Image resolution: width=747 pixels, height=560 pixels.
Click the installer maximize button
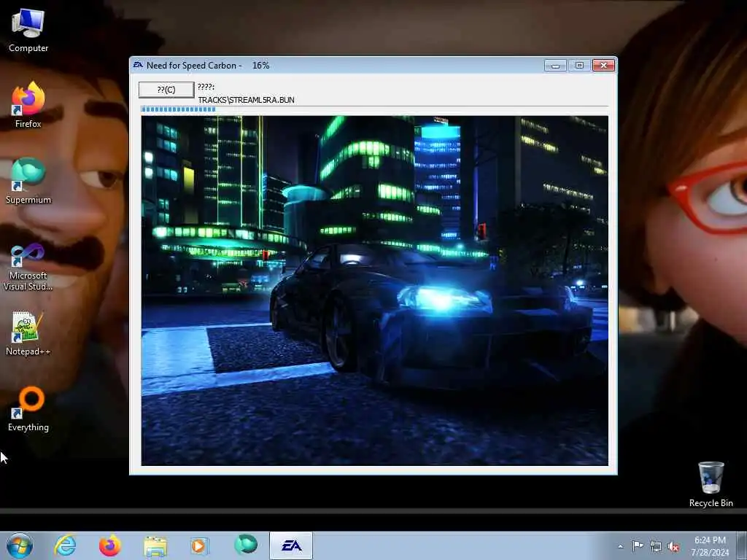[578, 65]
